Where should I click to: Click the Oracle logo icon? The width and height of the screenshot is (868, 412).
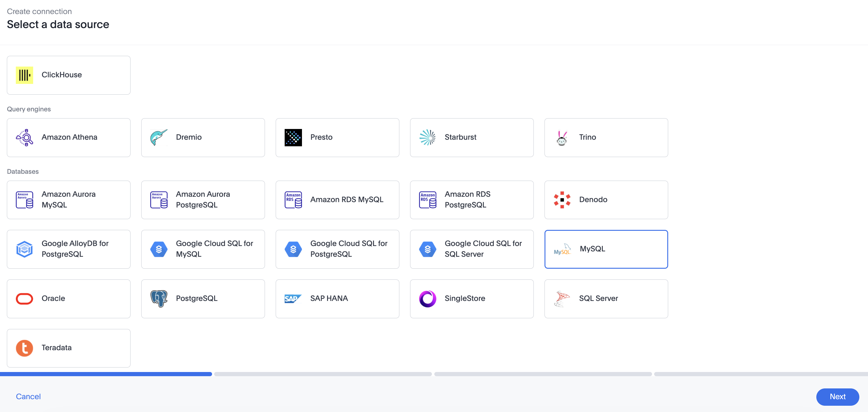point(24,298)
